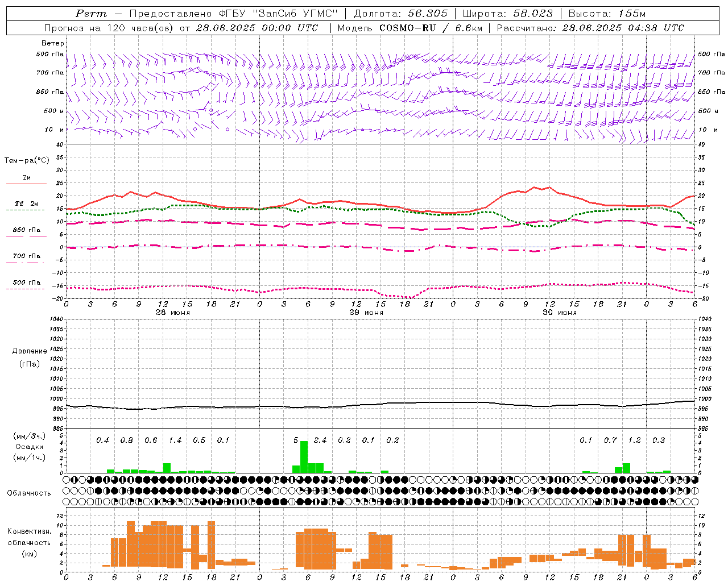Click the latitude value "Широта: 58.023"
The image size is (728, 582).
point(507,14)
